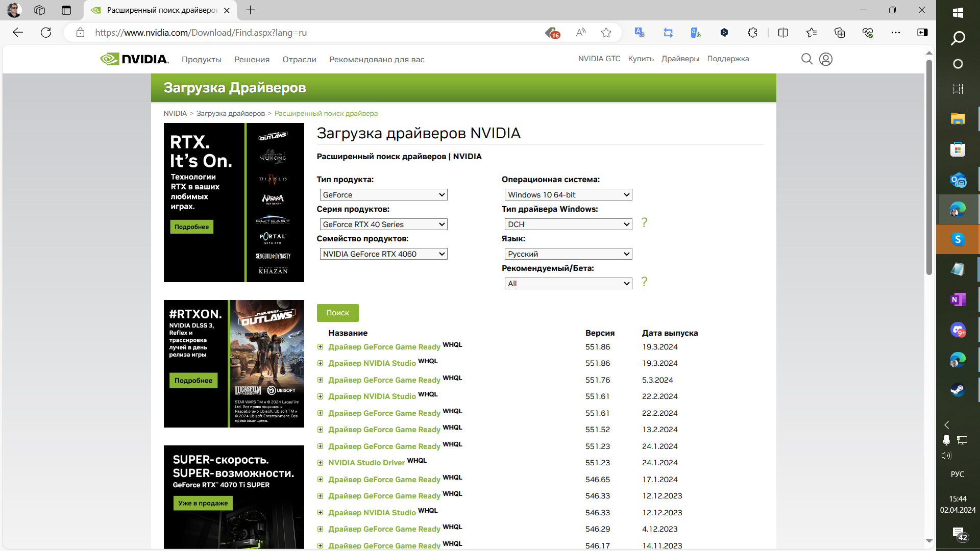Expand the first 551.86 Game Ready driver row
Viewport: 980px width, 551px height.
coord(320,347)
